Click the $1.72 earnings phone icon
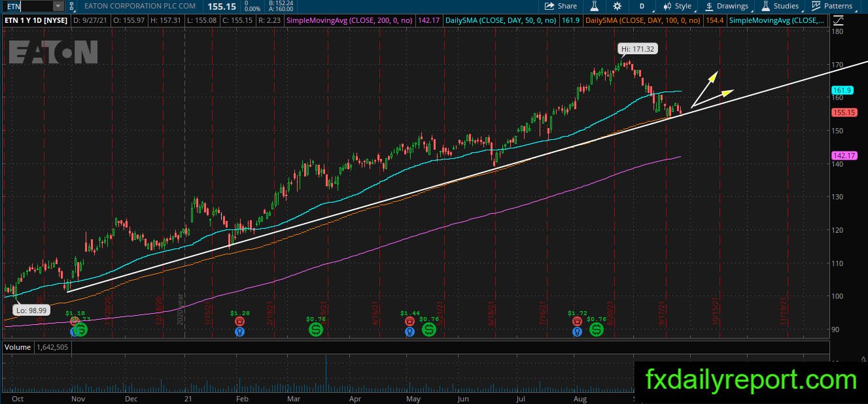 click(x=576, y=322)
